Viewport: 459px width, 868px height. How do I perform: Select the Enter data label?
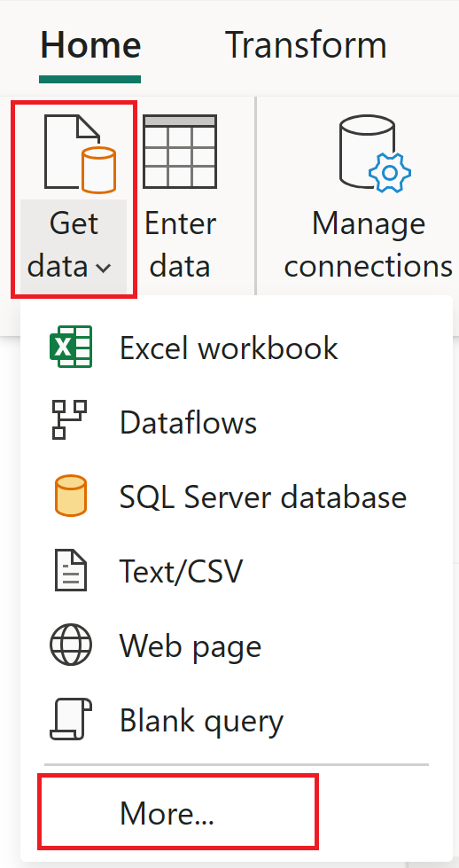(180, 245)
